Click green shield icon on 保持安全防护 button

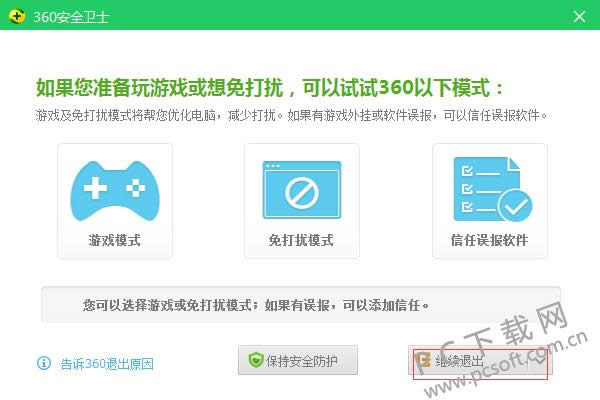click(255, 362)
